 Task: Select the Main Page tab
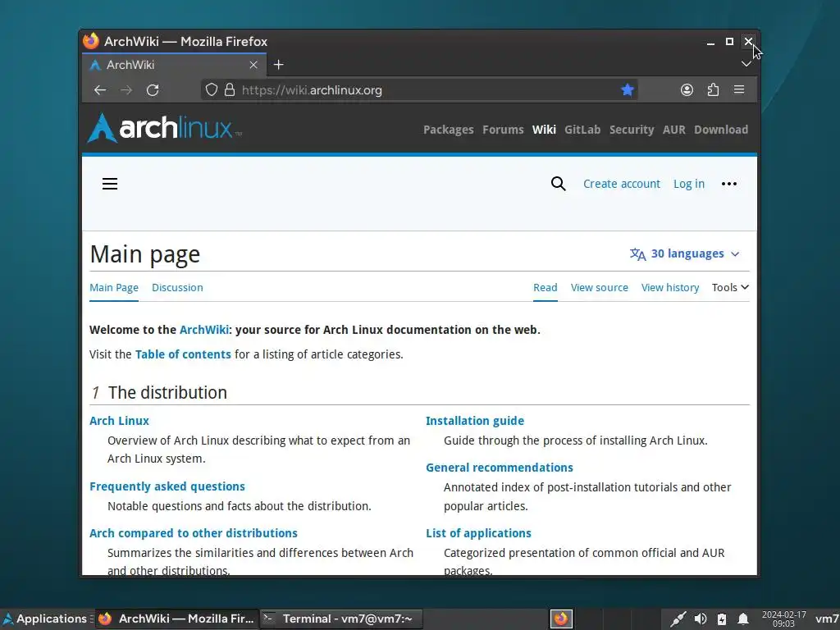coord(114,288)
